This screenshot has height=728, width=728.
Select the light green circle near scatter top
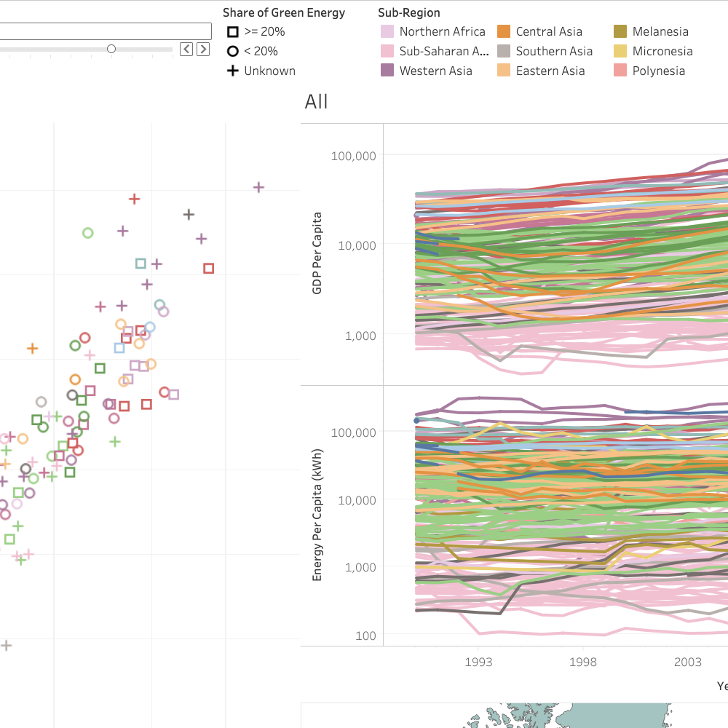[x=88, y=233]
